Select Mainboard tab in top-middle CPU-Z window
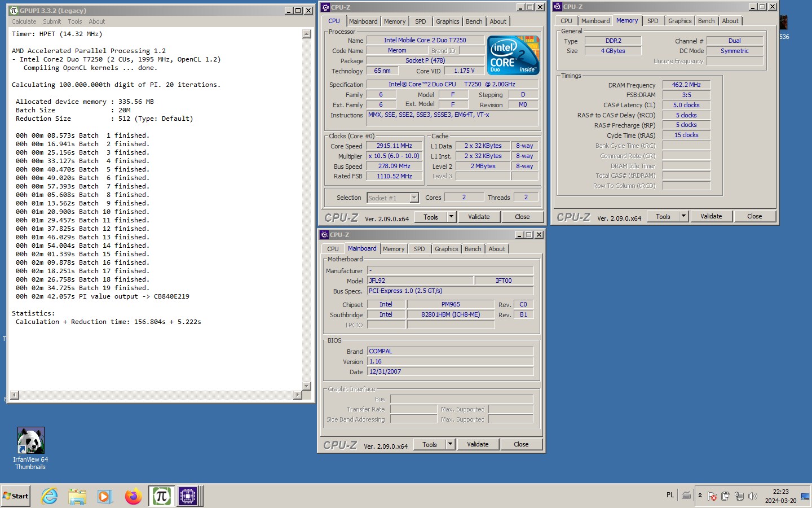This screenshot has height=508, width=812. [x=363, y=21]
